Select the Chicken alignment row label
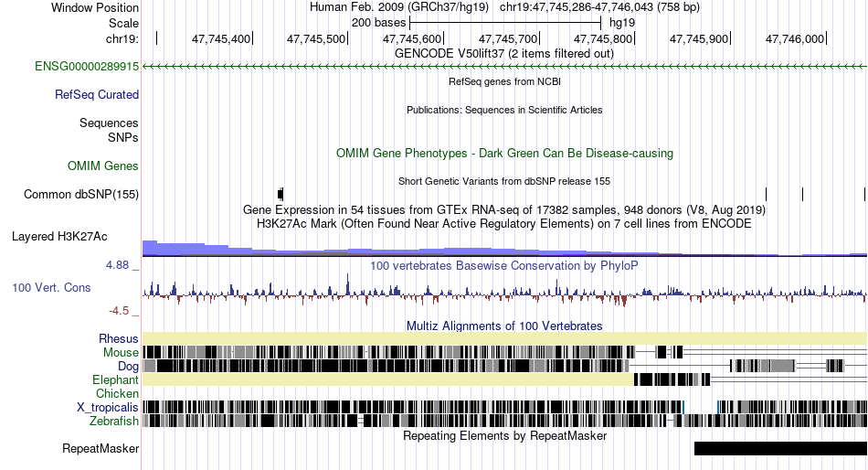This screenshot has height=470, width=868. [x=117, y=393]
